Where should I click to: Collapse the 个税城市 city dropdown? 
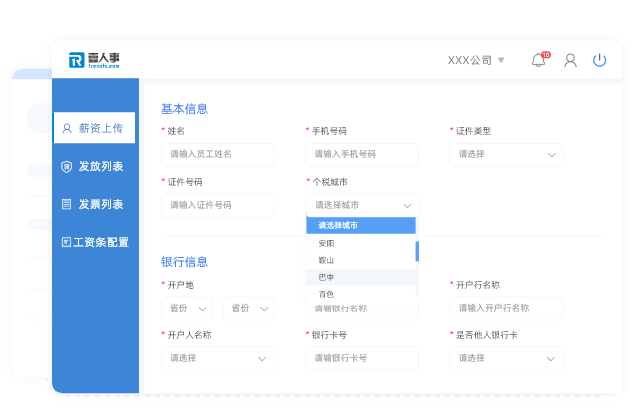coord(362,205)
